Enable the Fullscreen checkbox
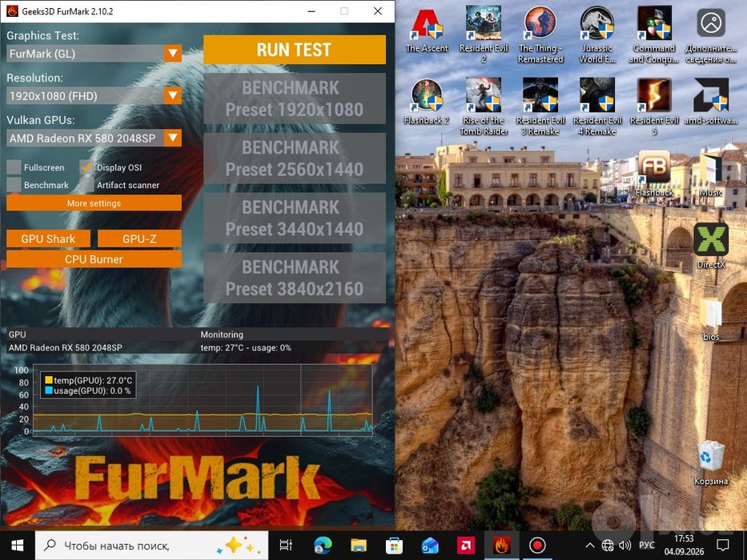The width and height of the screenshot is (747, 560). pos(14,167)
